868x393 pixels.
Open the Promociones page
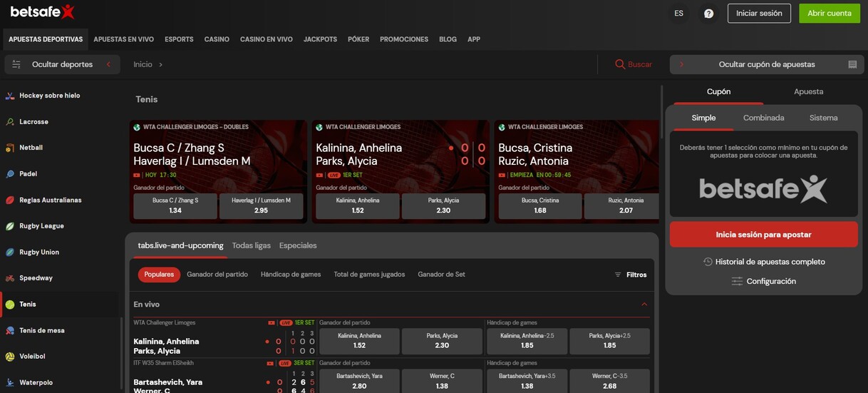[404, 39]
